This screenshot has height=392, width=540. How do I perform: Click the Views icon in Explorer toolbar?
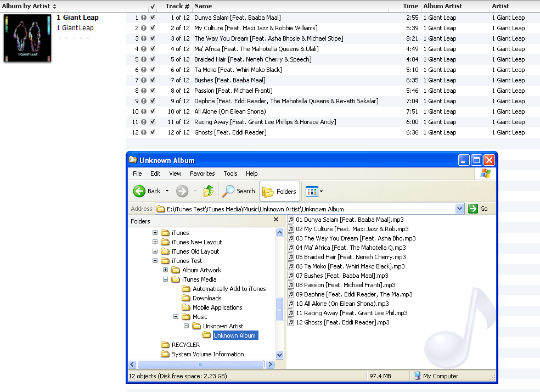click(312, 191)
